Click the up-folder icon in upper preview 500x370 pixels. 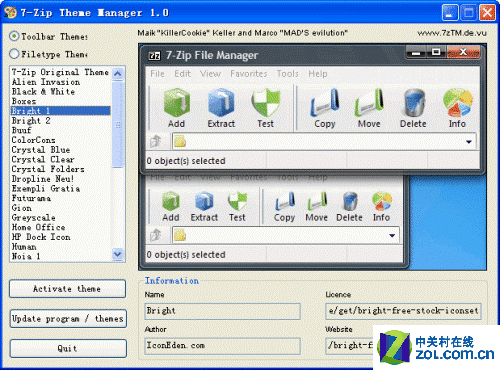click(155, 141)
